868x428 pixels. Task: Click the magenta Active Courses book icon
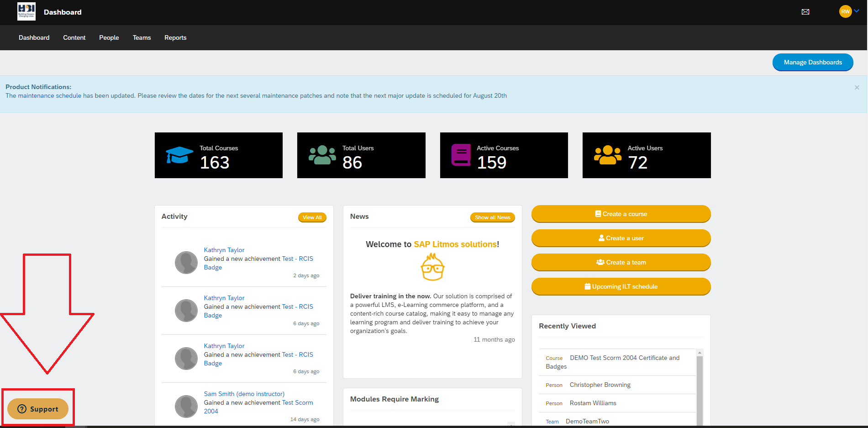[461, 155]
